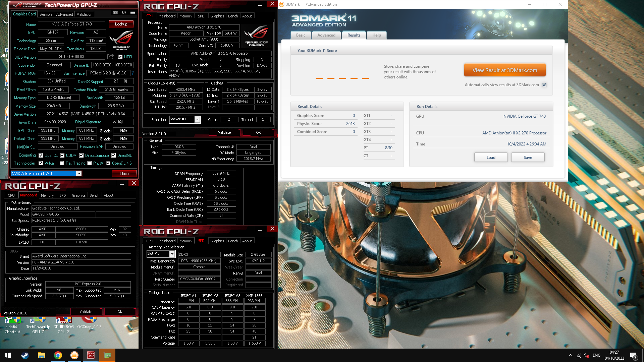644x362 pixels.
Task: Open Steam from the taskbar
Action: tap(25, 355)
